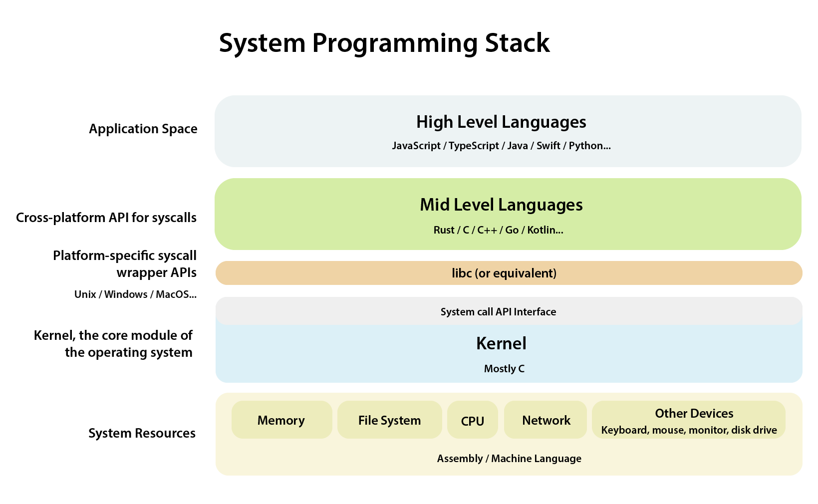Click the 'Mostly C' text

[504, 369]
